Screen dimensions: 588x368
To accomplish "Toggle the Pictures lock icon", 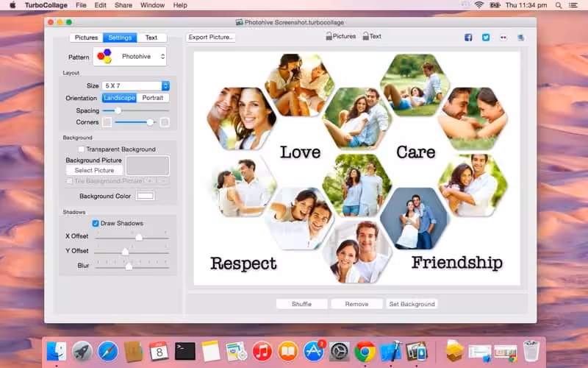I will tap(329, 36).
